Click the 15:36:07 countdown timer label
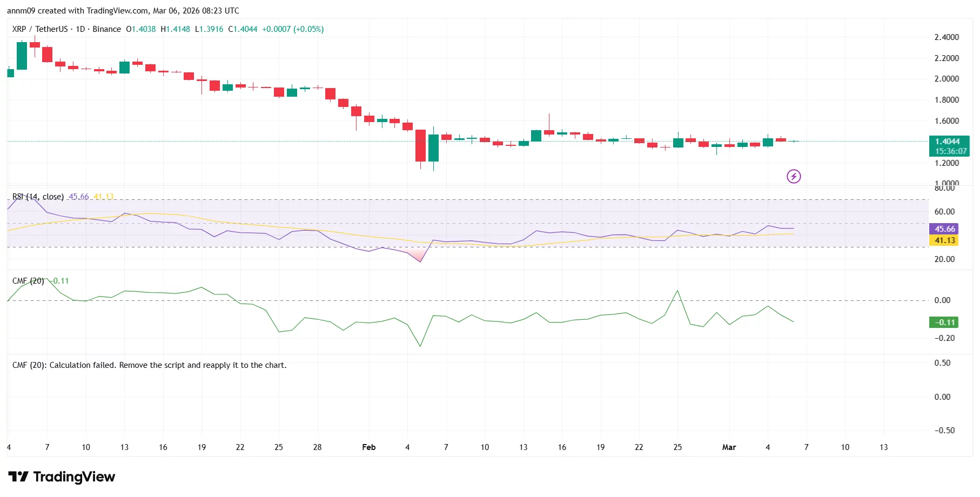 pos(950,151)
